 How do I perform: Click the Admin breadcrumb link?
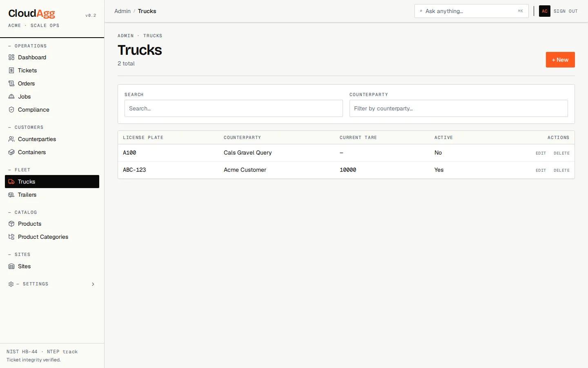click(122, 11)
